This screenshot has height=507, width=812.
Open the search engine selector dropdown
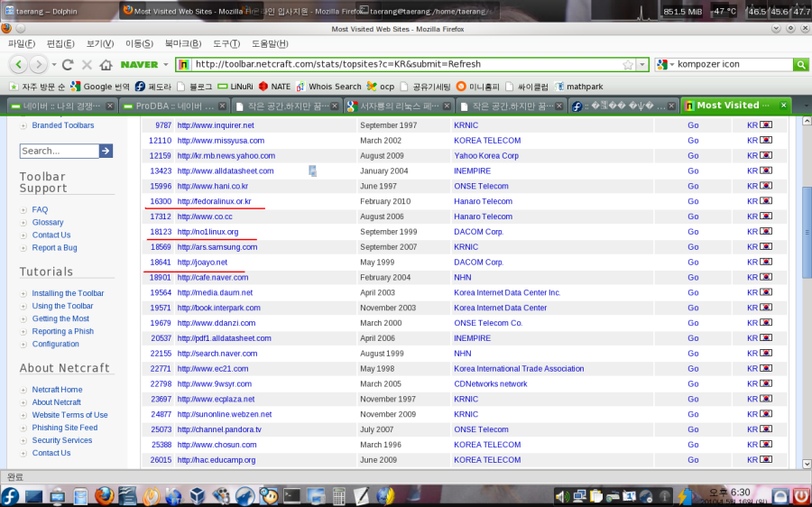click(x=666, y=65)
